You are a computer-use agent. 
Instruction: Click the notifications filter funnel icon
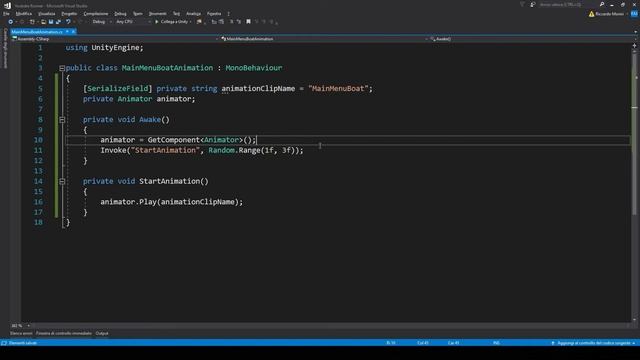(522, 4)
